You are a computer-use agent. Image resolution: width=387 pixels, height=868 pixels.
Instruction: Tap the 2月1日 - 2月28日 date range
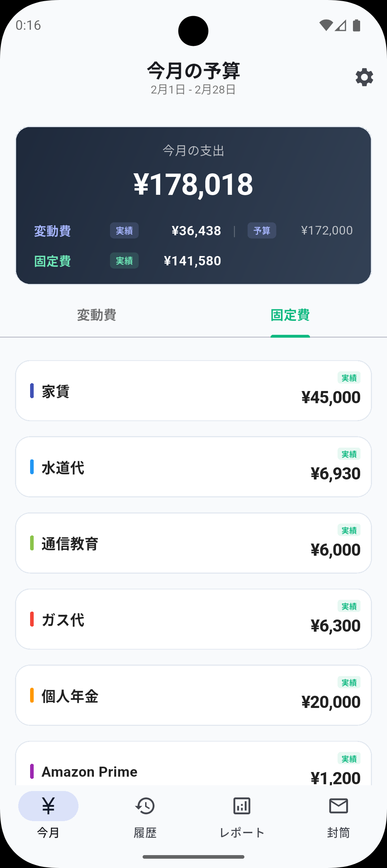click(x=193, y=90)
